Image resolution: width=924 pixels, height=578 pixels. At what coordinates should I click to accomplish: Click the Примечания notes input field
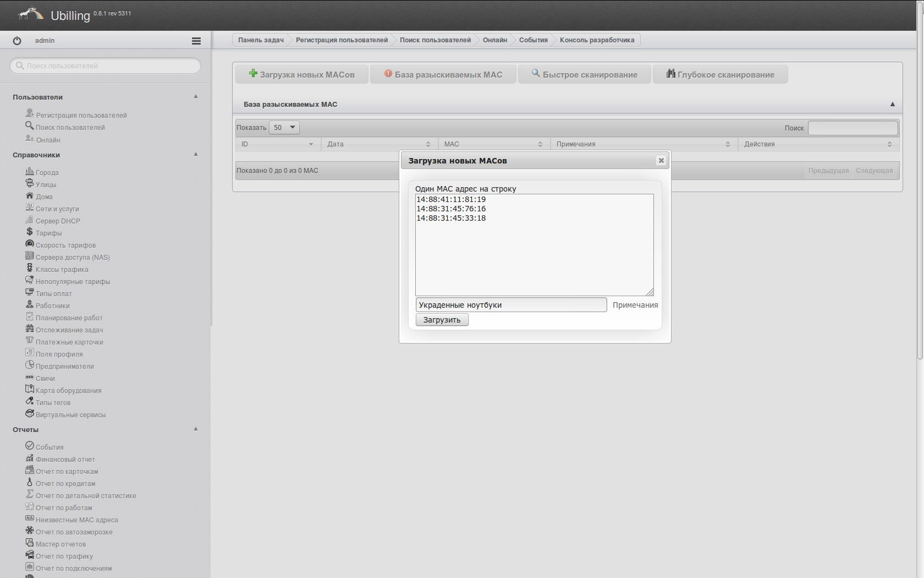pyautogui.click(x=511, y=305)
